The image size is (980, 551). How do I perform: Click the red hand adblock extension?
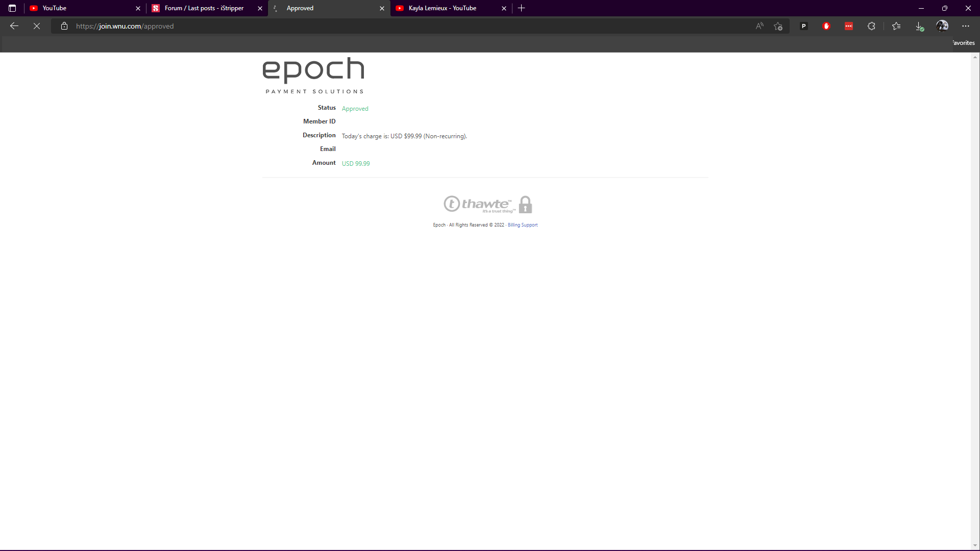tap(826, 26)
